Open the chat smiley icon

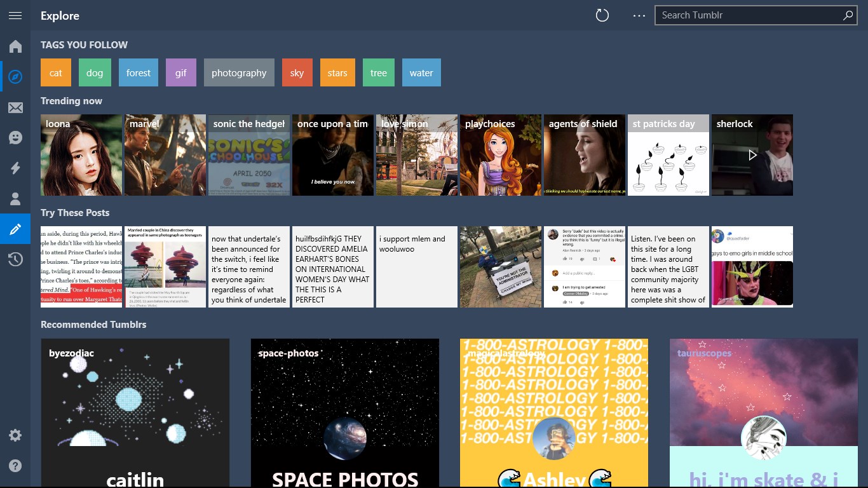pyautogui.click(x=15, y=137)
